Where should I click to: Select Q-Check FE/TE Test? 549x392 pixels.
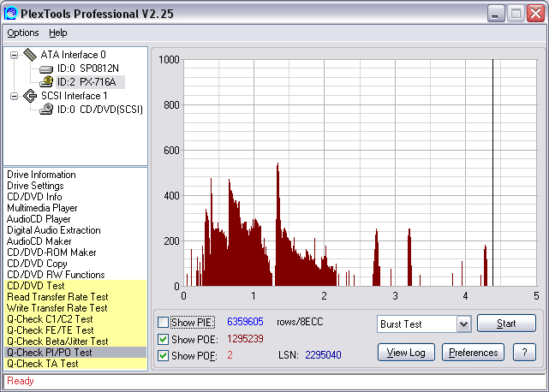75,330
